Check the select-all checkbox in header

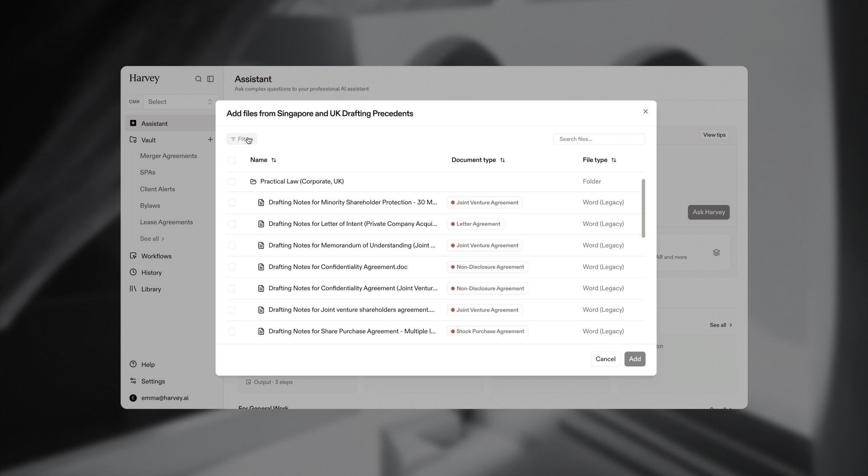click(x=232, y=160)
